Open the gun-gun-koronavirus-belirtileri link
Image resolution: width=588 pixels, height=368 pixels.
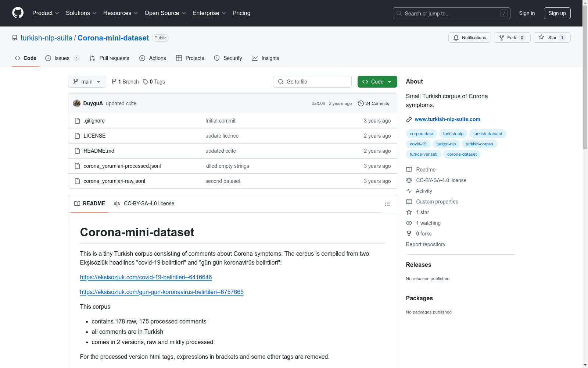point(162,292)
